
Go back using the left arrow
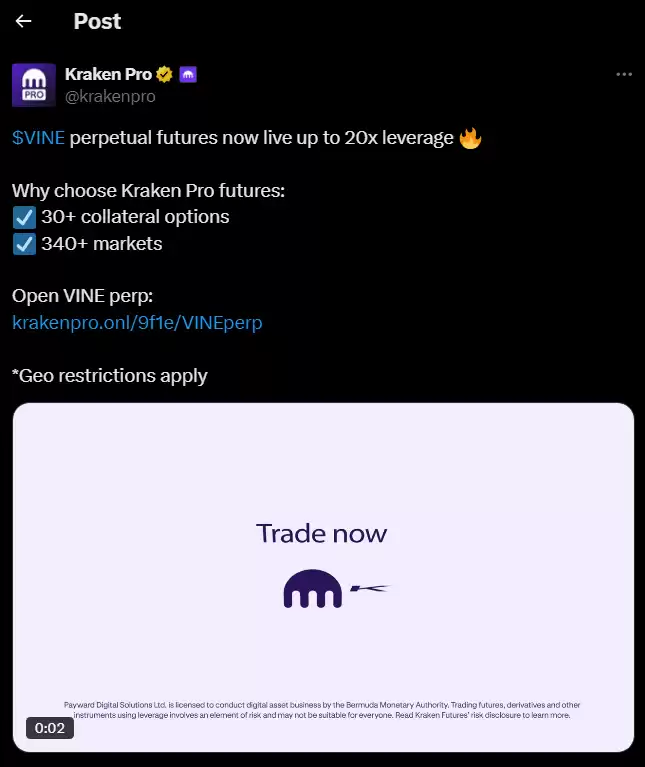[x=23, y=21]
